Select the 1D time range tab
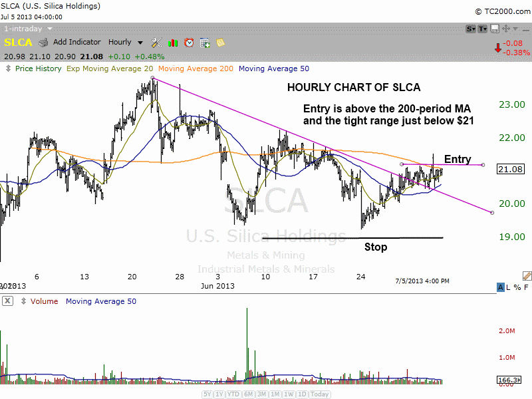 click(x=302, y=394)
